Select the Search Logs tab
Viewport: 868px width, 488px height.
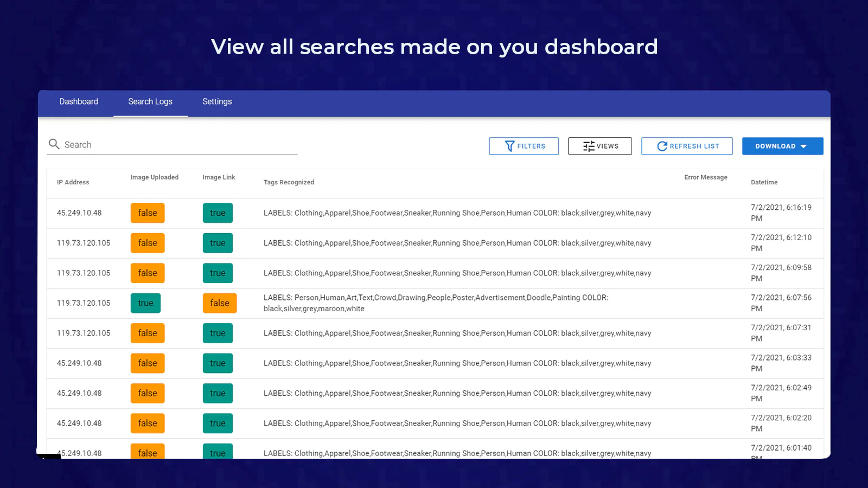(x=150, y=102)
